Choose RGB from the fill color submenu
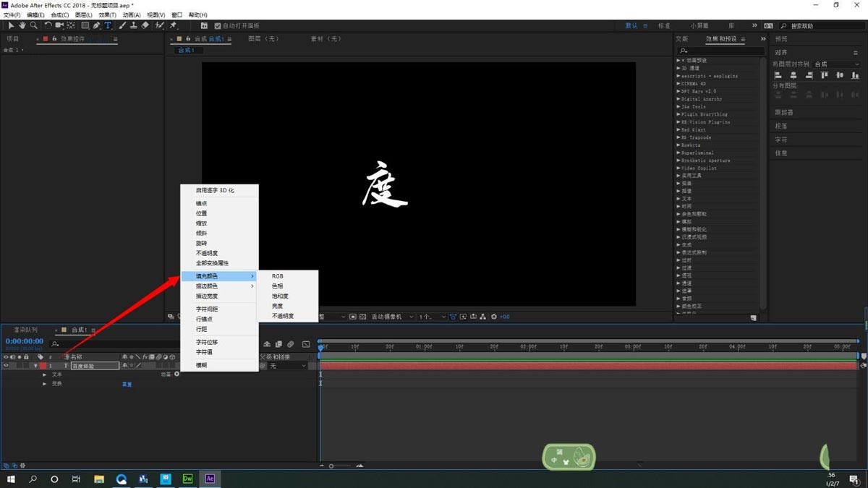Image resolution: width=868 pixels, height=488 pixels. coord(276,275)
